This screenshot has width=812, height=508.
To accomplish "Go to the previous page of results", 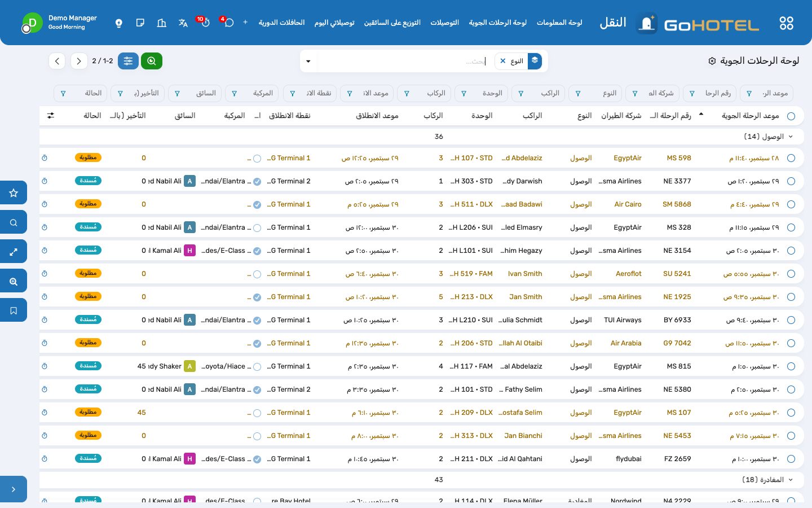I will pyautogui.click(x=79, y=61).
